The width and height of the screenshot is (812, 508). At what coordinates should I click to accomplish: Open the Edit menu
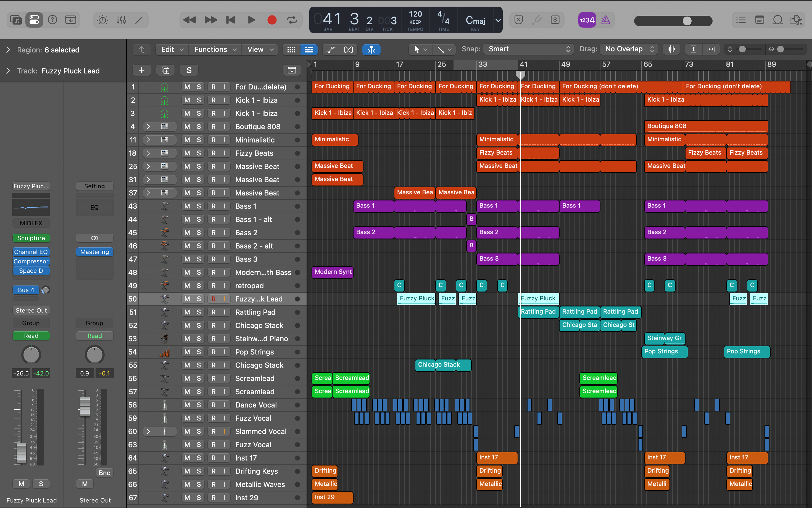pos(172,50)
